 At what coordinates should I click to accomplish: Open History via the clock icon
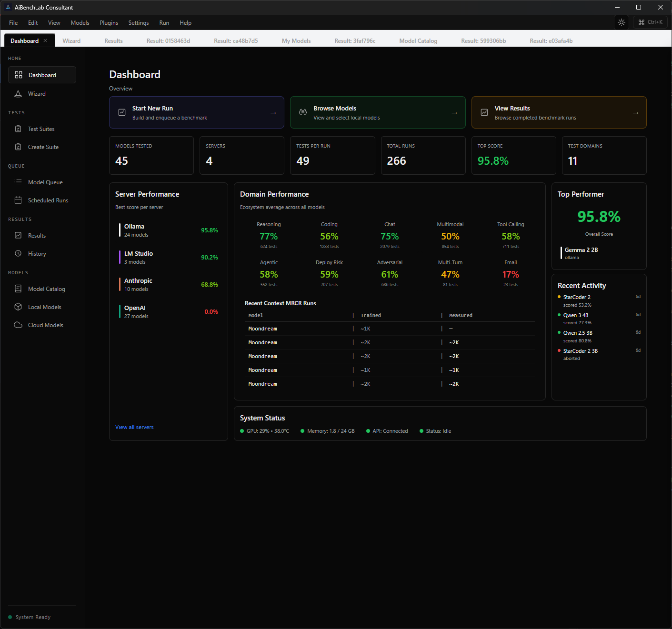[x=18, y=253]
